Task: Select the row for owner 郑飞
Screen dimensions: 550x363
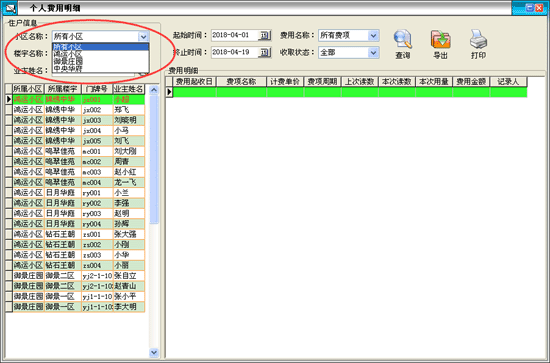Action: (75, 110)
